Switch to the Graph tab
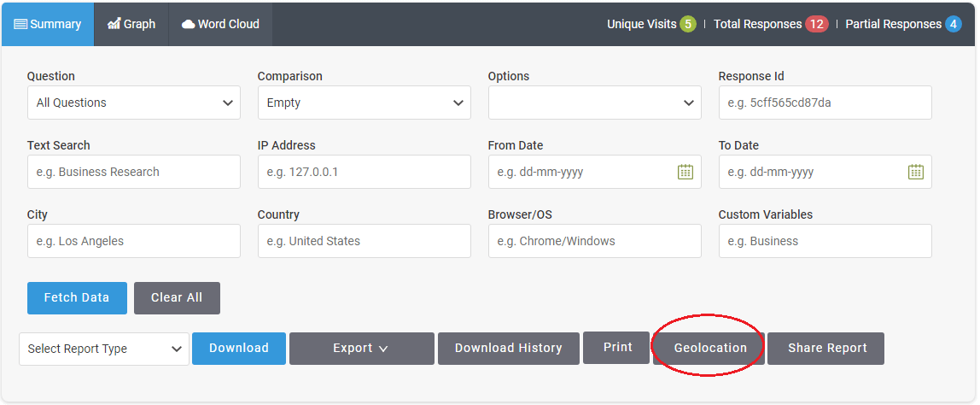This screenshot has width=980, height=405. [x=131, y=25]
